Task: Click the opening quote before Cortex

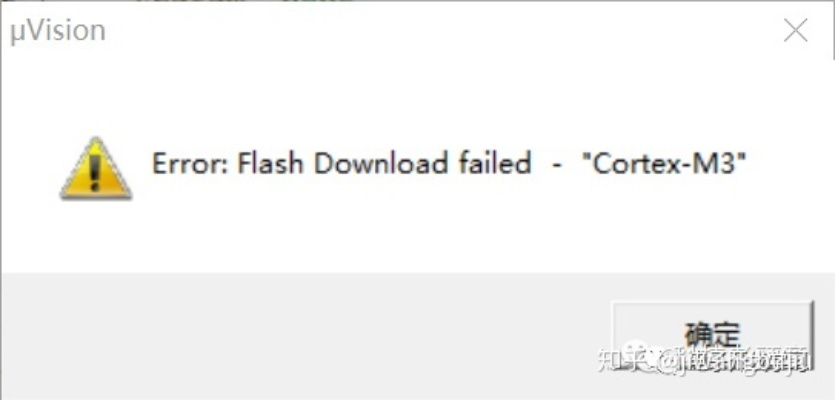Action: pos(587,157)
